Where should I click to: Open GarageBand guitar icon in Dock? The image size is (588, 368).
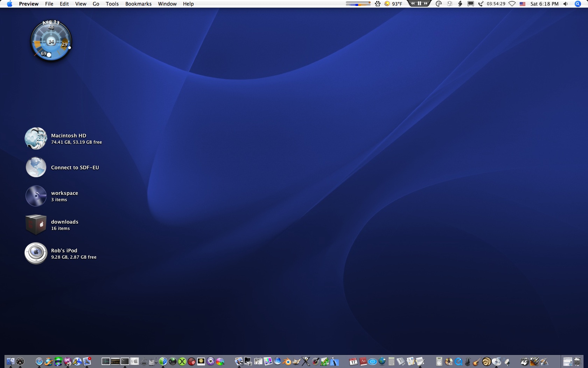click(477, 361)
